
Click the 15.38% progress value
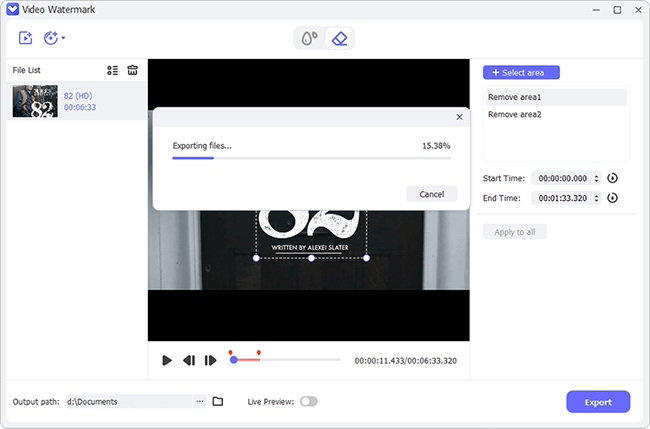(x=436, y=146)
